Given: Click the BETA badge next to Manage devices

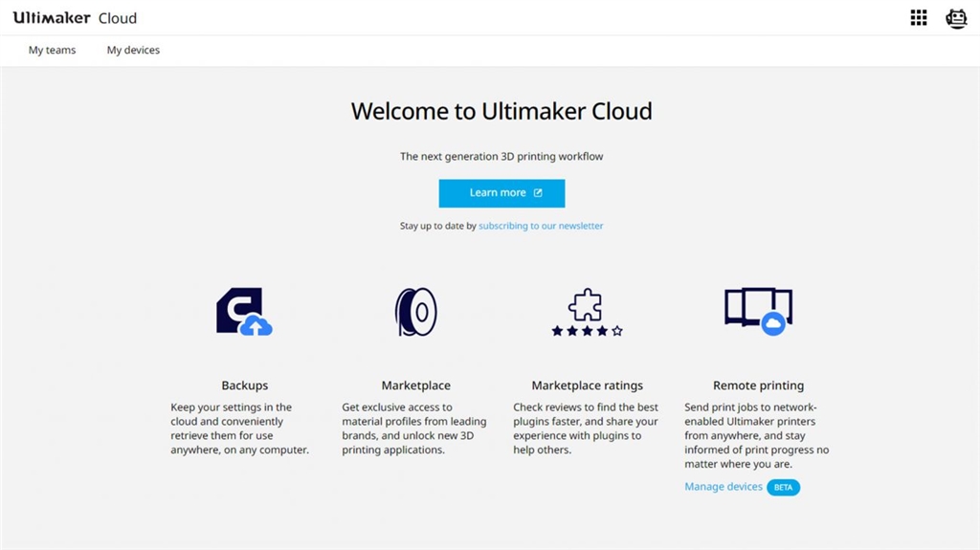Looking at the screenshot, I should point(783,488).
